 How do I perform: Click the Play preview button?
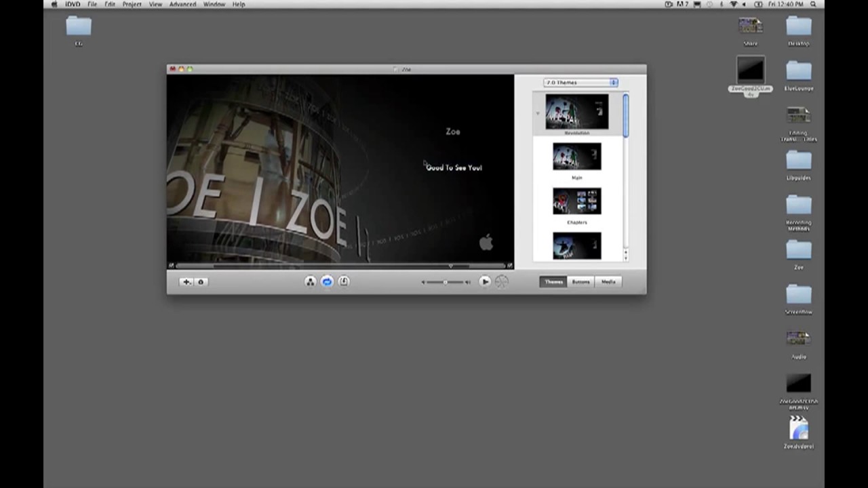485,282
